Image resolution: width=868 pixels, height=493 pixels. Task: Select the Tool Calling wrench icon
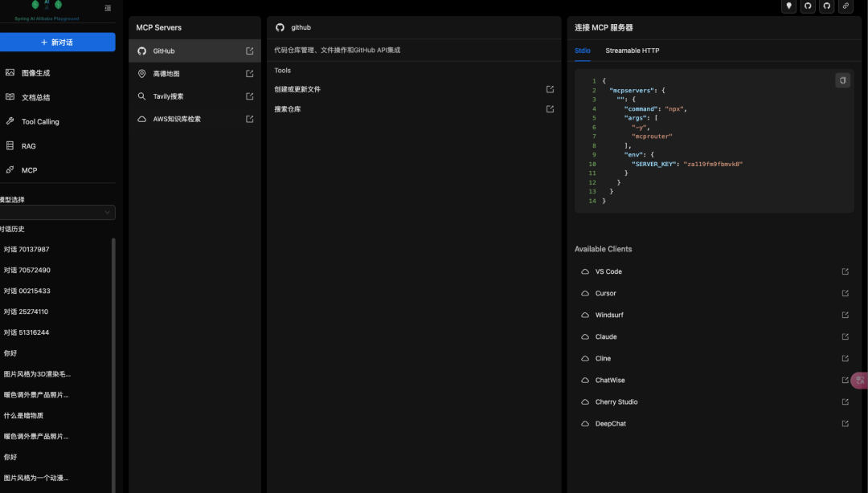coord(12,121)
